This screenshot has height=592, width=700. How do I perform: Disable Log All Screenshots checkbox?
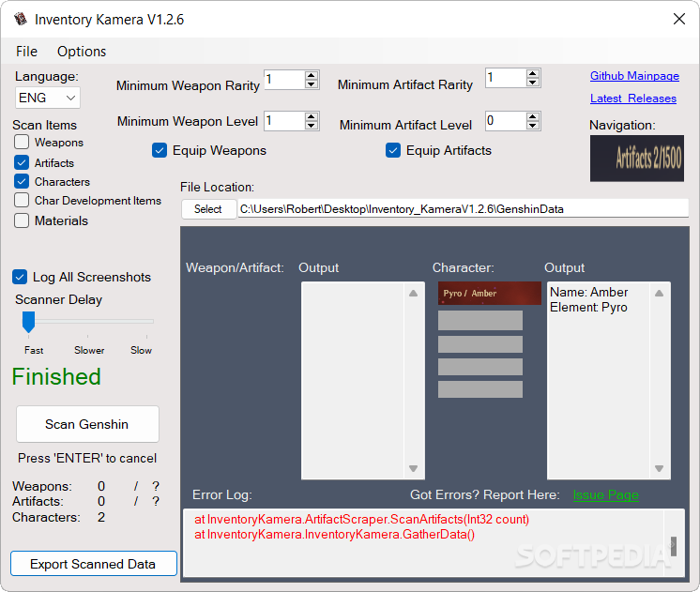pyautogui.click(x=20, y=277)
